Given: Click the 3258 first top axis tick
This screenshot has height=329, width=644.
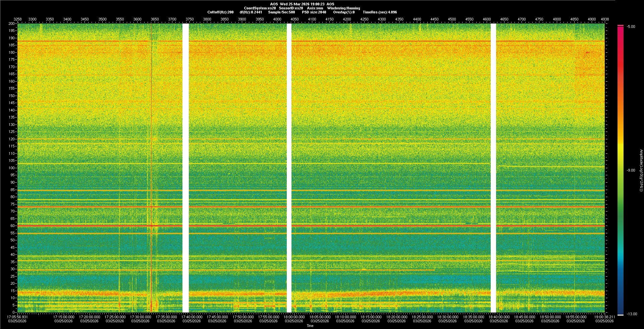Looking at the screenshot, I should (x=17, y=19).
